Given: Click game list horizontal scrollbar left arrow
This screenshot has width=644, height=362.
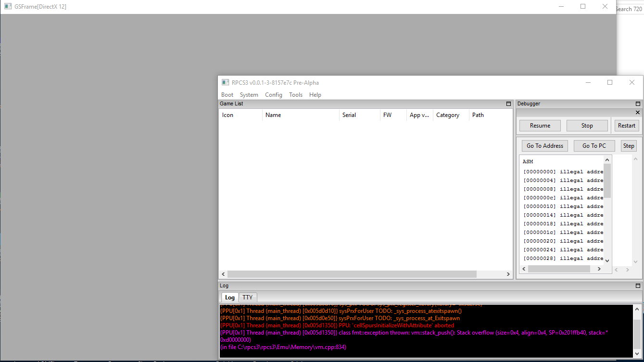Looking at the screenshot, I should [223, 274].
